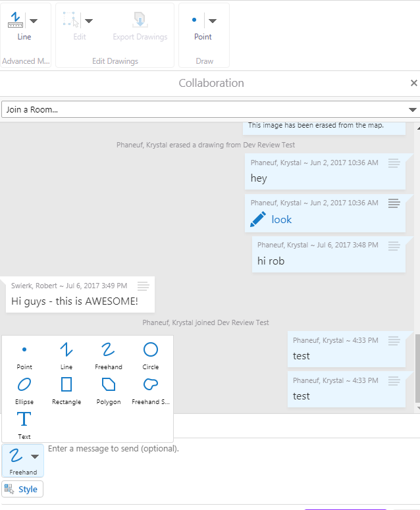The image size is (420, 510).
Task: Click the 'look' drawing link
Action: point(281,220)
